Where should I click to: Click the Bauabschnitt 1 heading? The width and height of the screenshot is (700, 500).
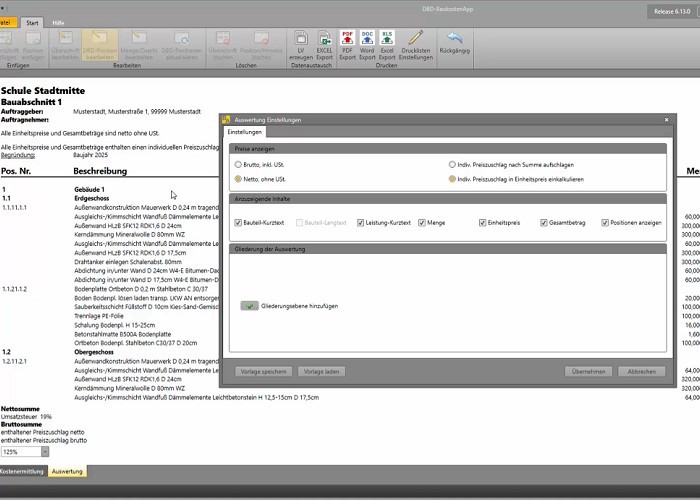(x=31, y=102)
